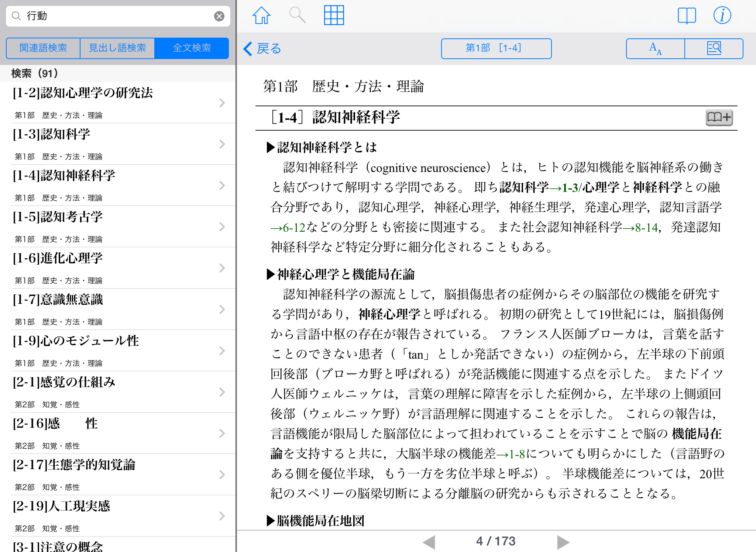Follow the green →1-3 cross-reference link
This screenshot has height=552, width=756.
tap(564, 188)
